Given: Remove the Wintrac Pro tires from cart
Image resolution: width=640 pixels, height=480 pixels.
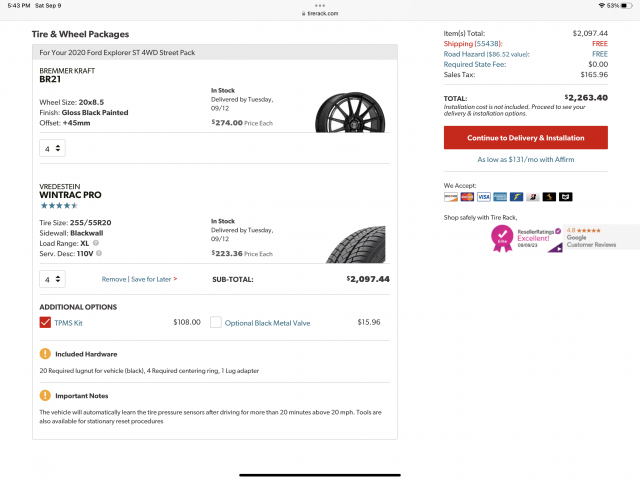Looking at the screenshot, I should coord(113,279).
